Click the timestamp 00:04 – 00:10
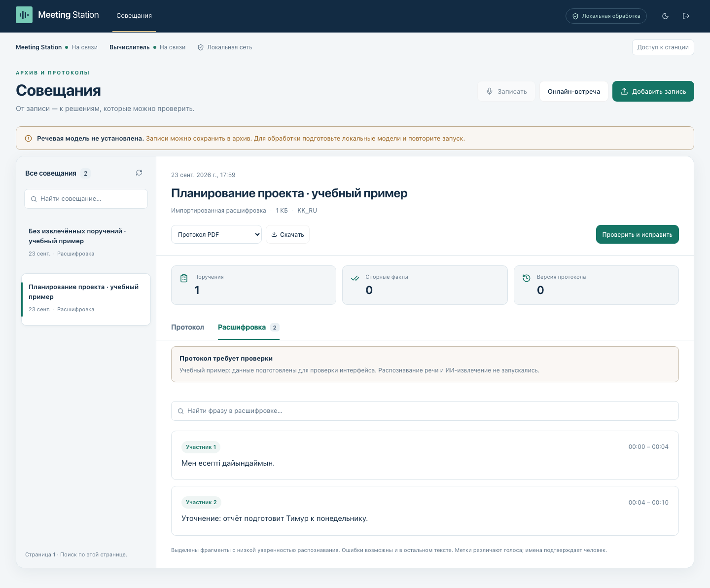Image resolution: width=710 pixels, height=588 pixels. pyautogui.click(x=648, y=503)
